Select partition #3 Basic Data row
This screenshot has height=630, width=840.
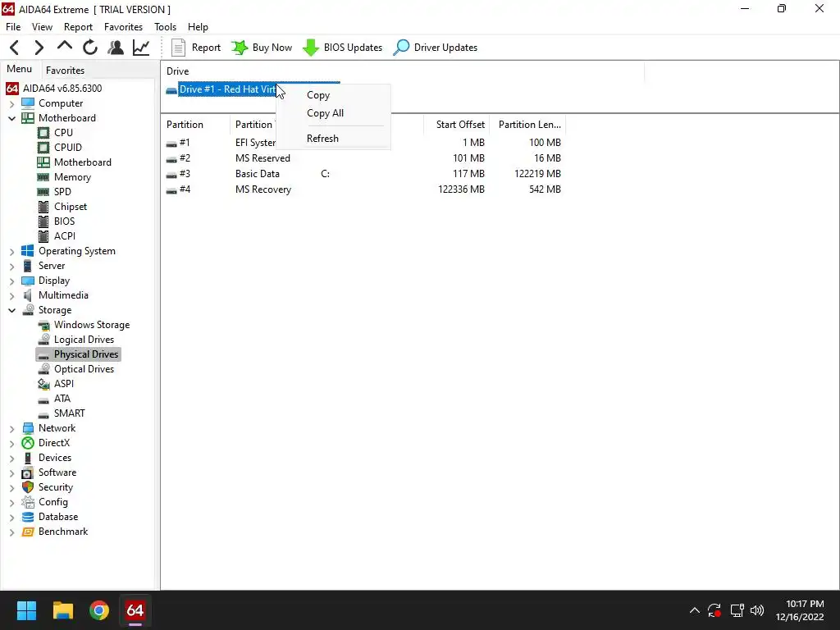click(363, 174)
